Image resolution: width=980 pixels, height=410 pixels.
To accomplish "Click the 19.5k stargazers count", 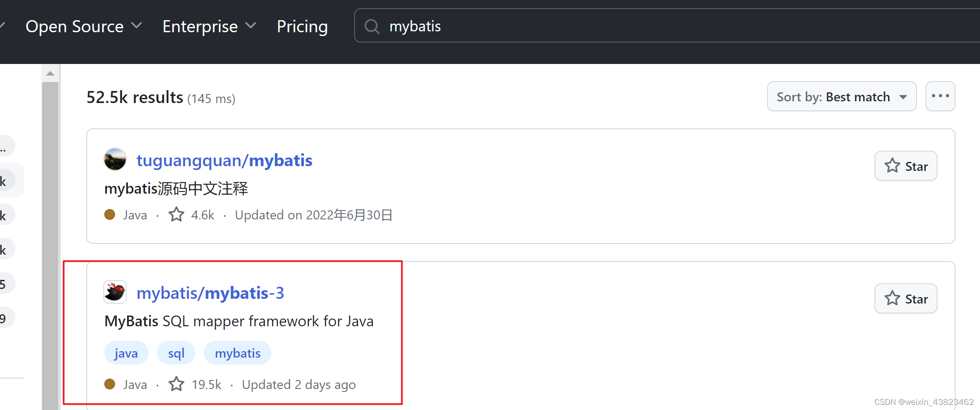I will point(206,384).
